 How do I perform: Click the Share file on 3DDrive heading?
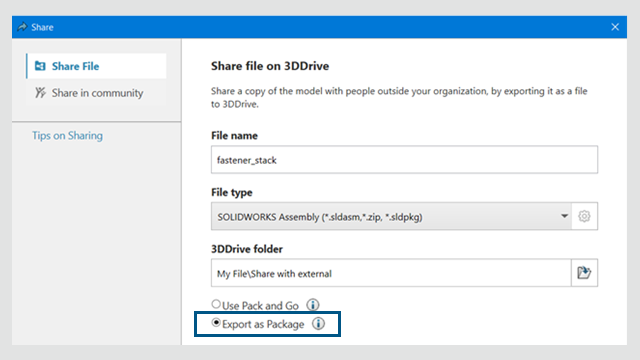click(270, 66)
